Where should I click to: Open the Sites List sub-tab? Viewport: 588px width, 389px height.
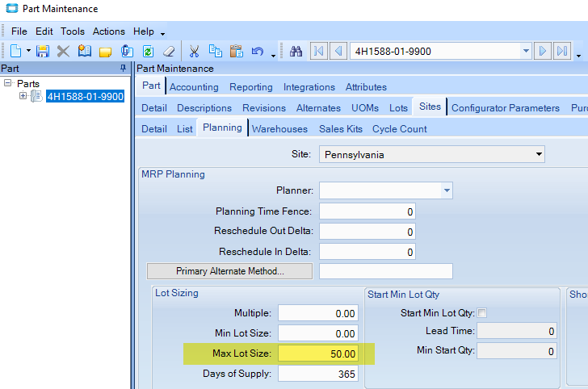coord(185,129)
